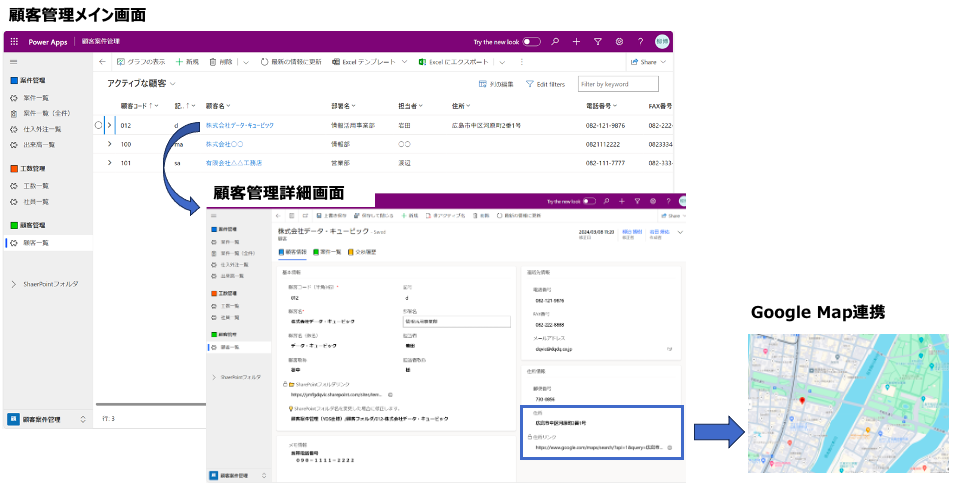Click globe icon beside the Google Maps URL
This screenshot has height=491, width=959.
670,448
